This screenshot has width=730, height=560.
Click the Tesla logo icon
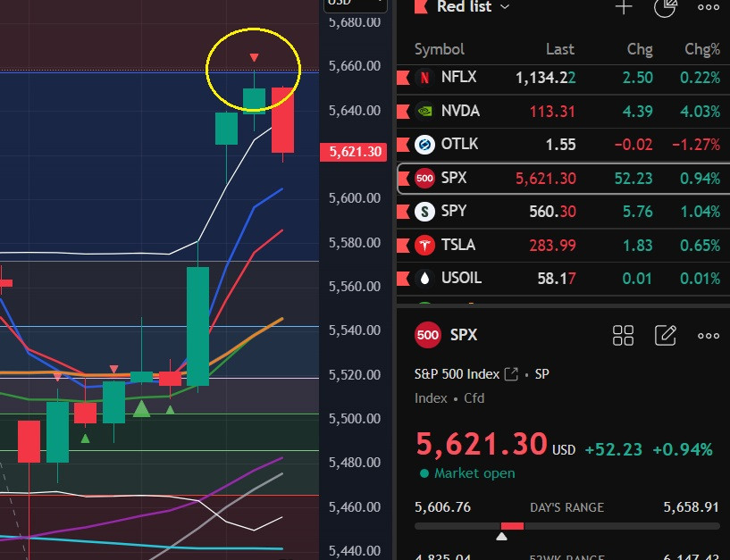(x=424, y=246)
